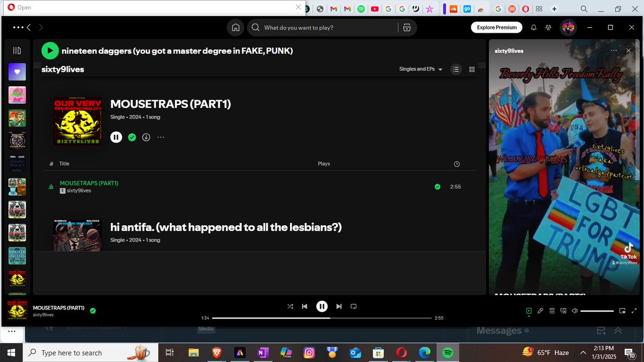The image size is (644, 362).
Task: Expand Your Library sidebar icon
Action: (x=17, y=50)
